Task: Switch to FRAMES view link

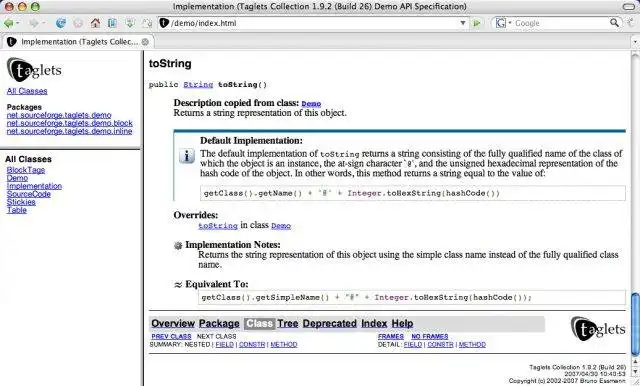Action: pos(391,337)
